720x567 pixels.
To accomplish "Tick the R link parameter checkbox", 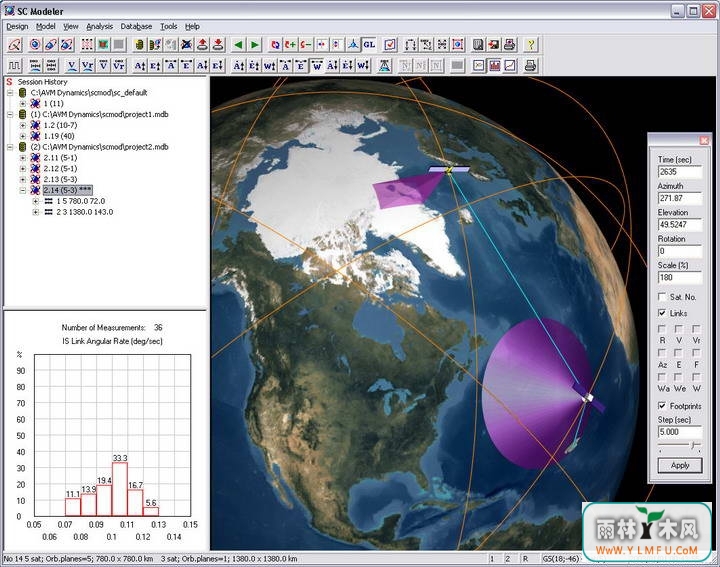I will point(662,329).
